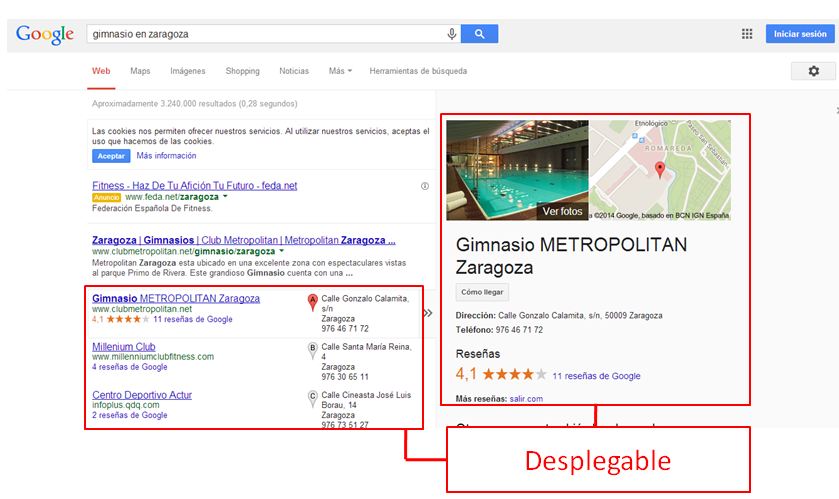Open dropdown arrow next to www.feda.net/zaragoza
This screenshot has height=499, width=839.
click(x=225, y=197)
